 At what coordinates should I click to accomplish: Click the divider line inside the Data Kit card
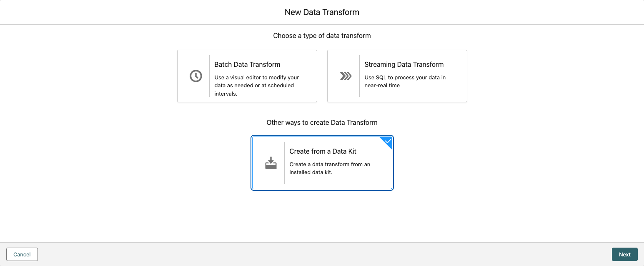[284, 163]
